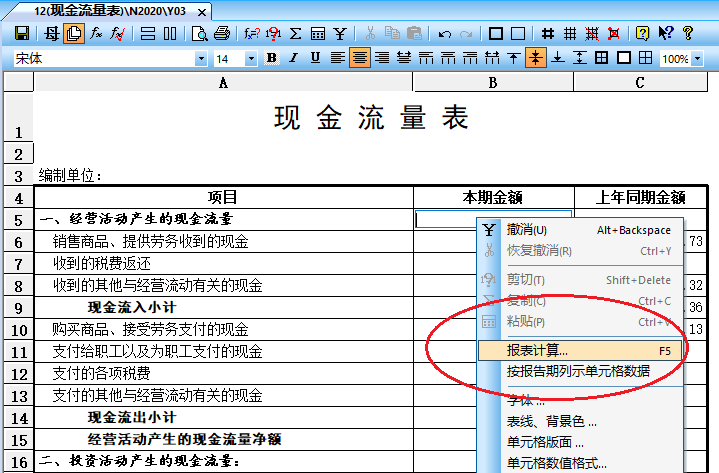The image size is (719, 473).
Task: Click the fx formula icon
Action: (x=97, y=33)
